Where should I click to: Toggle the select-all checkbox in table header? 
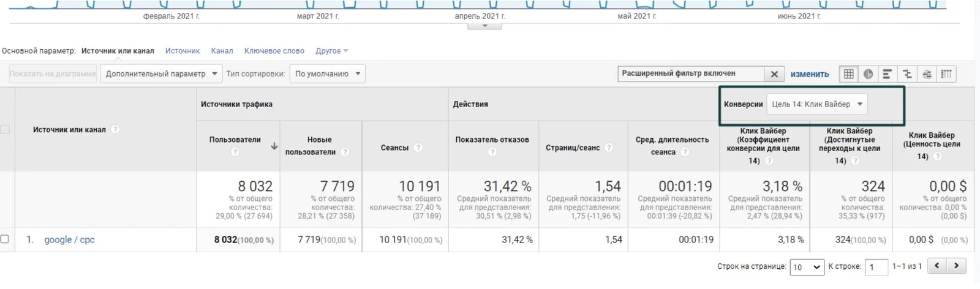5,129
